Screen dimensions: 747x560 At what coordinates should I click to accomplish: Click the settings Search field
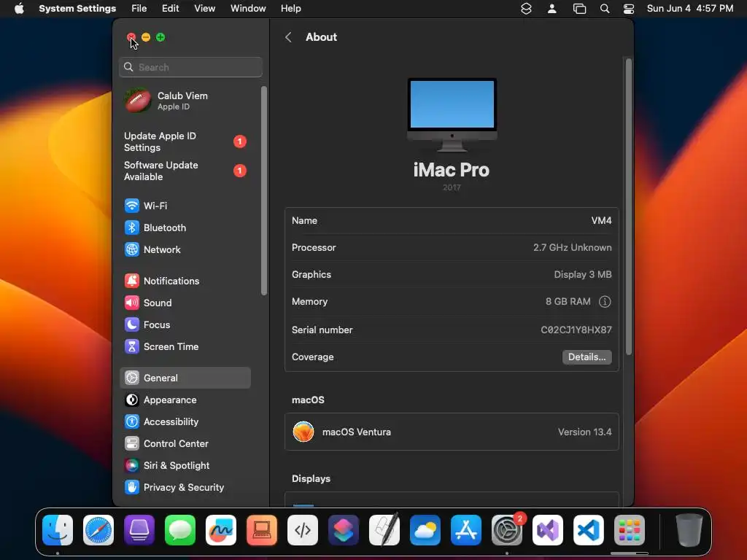coord(190,67)
